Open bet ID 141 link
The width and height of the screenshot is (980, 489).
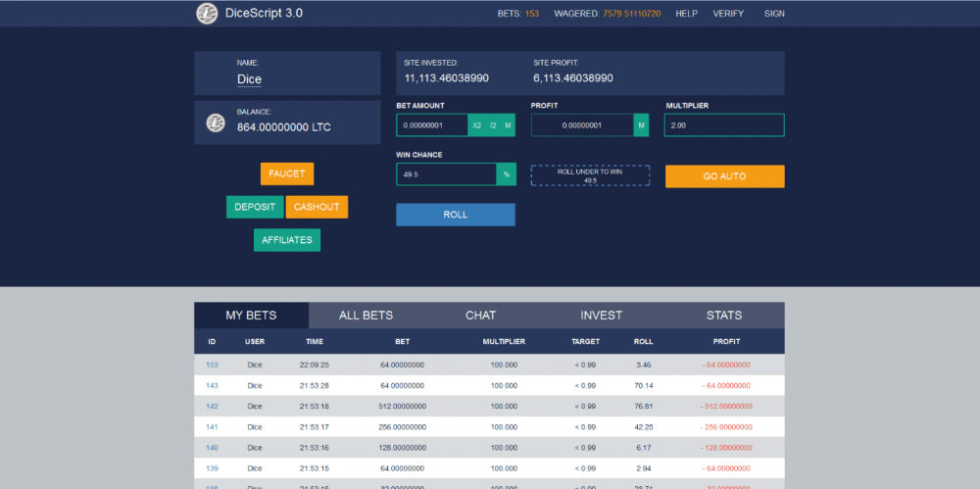pyautogui.click(x=212, y=427)
